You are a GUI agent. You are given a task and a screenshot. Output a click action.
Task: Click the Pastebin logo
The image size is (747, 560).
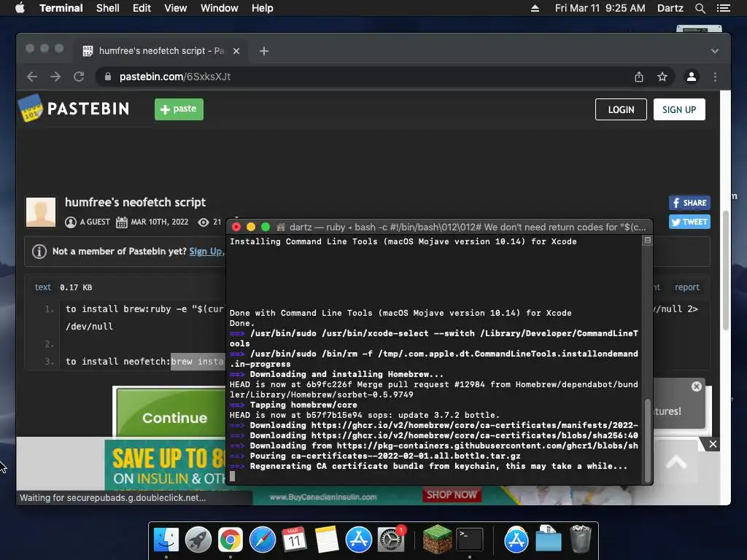tap(74, 109)
